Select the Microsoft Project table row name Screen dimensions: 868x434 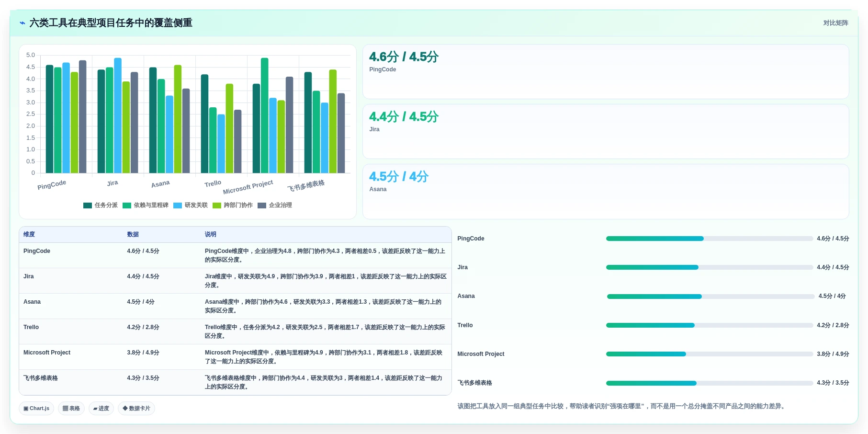pos(47,353)
